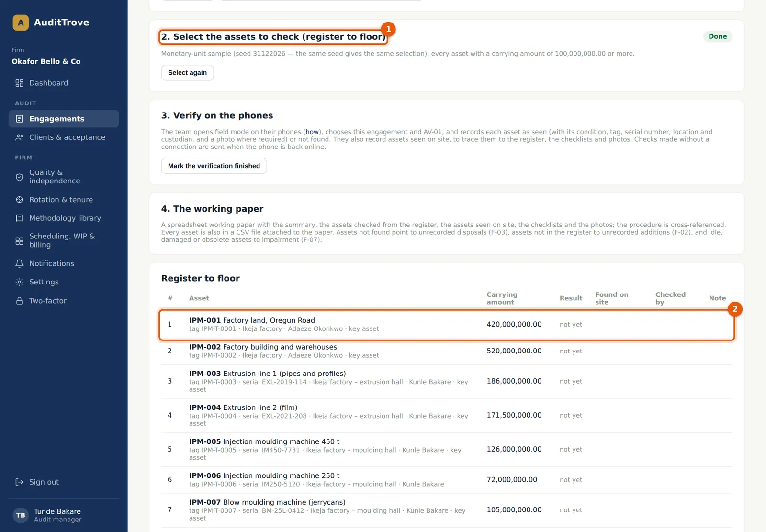Click the Engagements document icon
Image resolution: width=766 pixels, height=532 pixels.
[x=19, y=119]
